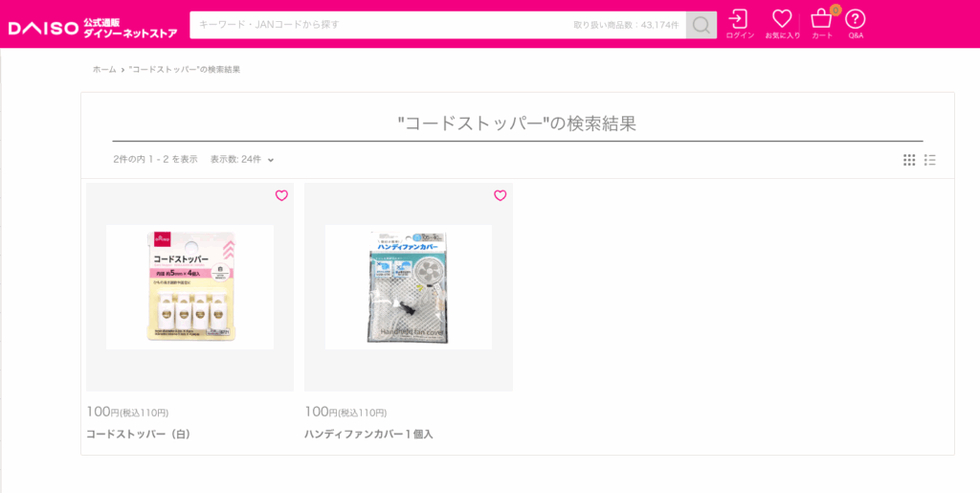This screenshot has height=493, width=980.
Task: Click the DAISO logo
Action: [x=42, y=28]
